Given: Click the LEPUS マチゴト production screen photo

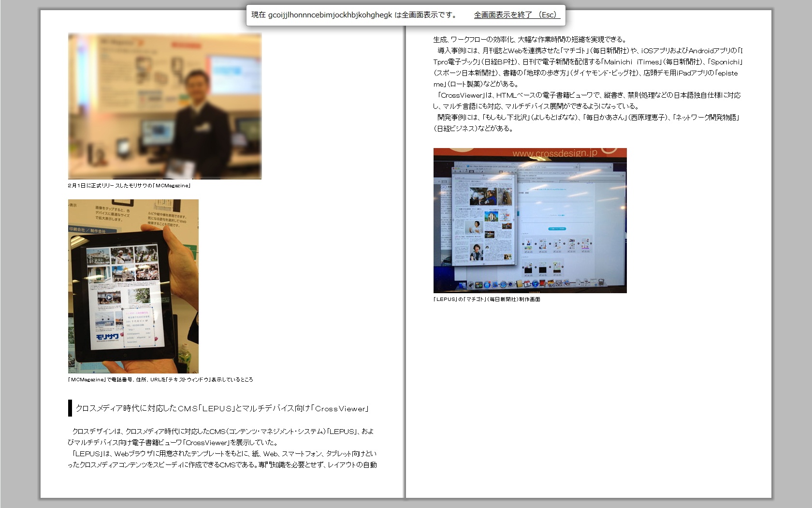Looking at the screenshot, I should [x=529, y=220].
